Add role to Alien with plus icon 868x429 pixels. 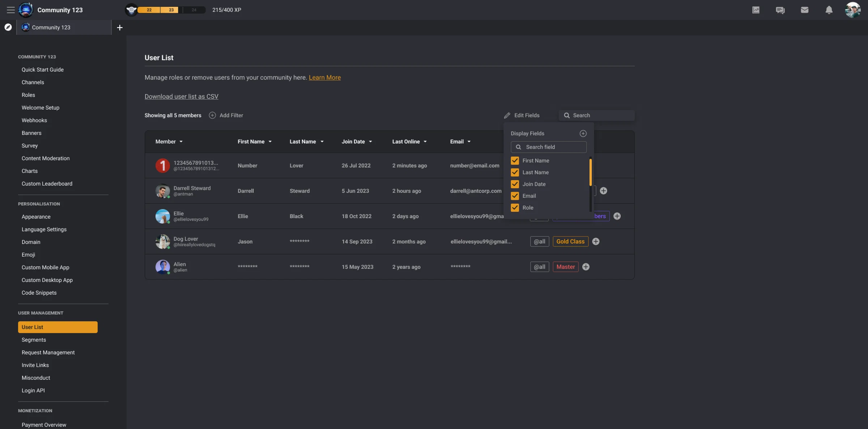pos(586,267)
